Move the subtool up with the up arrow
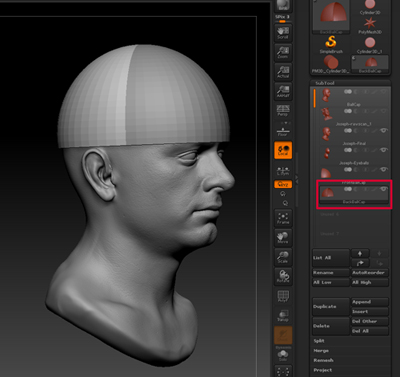Image resolution: width=400 pixels, height=377 pixels. 360,254
